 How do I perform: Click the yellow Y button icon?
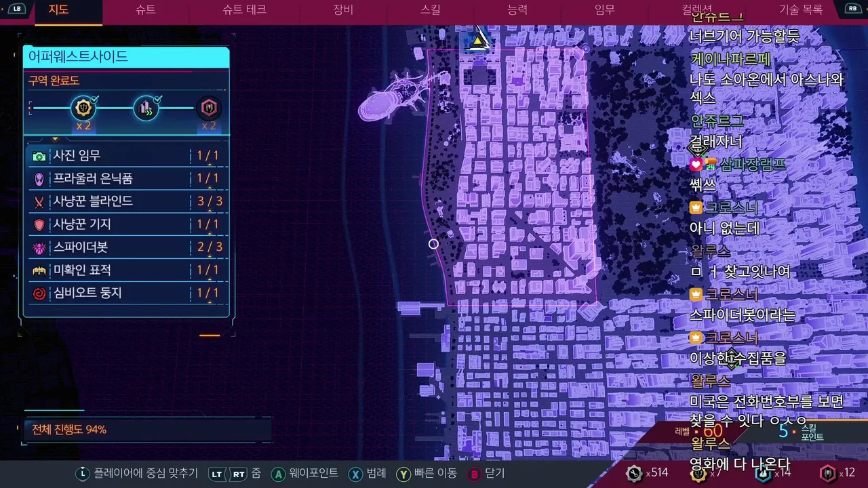pos(403,474)
